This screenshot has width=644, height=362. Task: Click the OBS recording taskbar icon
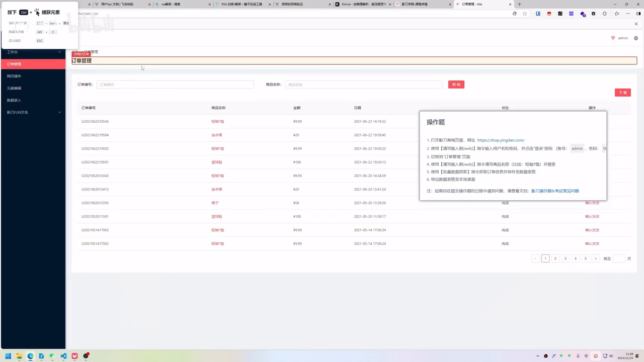coord(86,356)
